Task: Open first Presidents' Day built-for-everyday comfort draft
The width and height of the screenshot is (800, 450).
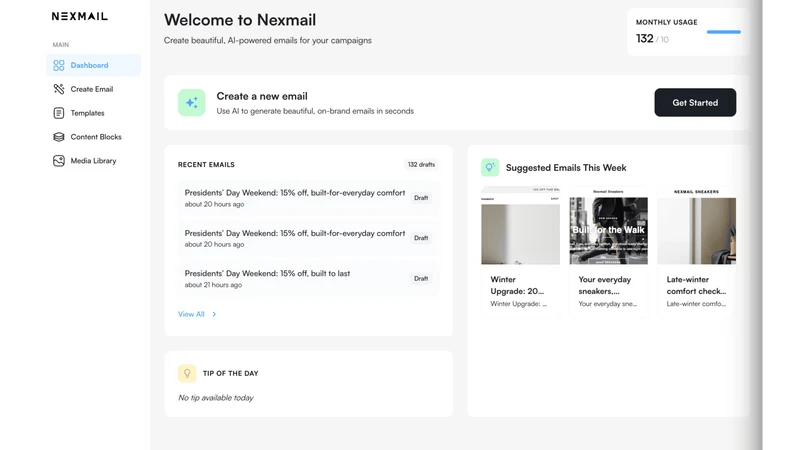Action: coord(308,198)
